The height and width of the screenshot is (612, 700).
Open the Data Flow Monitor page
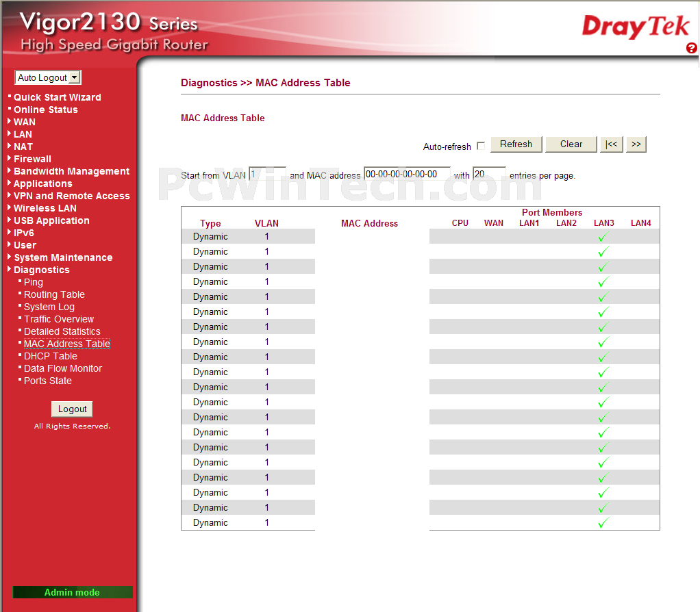(x=63, y=368)
